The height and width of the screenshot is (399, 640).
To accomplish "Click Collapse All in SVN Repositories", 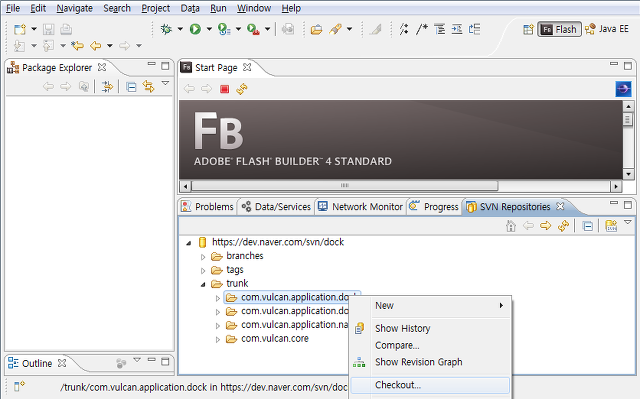I will click(x=588, y=226).
